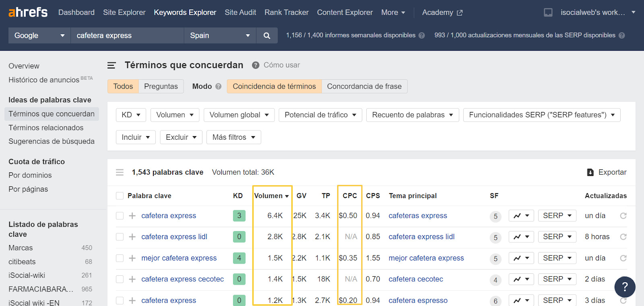
Task: Open the help question mark bubble
Action: tap(625, 287)
